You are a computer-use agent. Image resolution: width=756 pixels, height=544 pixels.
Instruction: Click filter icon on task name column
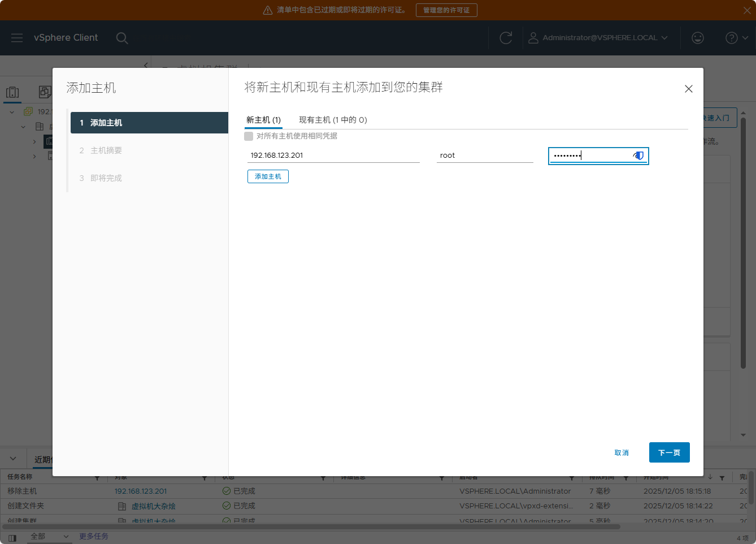click(x=97, y=478)
